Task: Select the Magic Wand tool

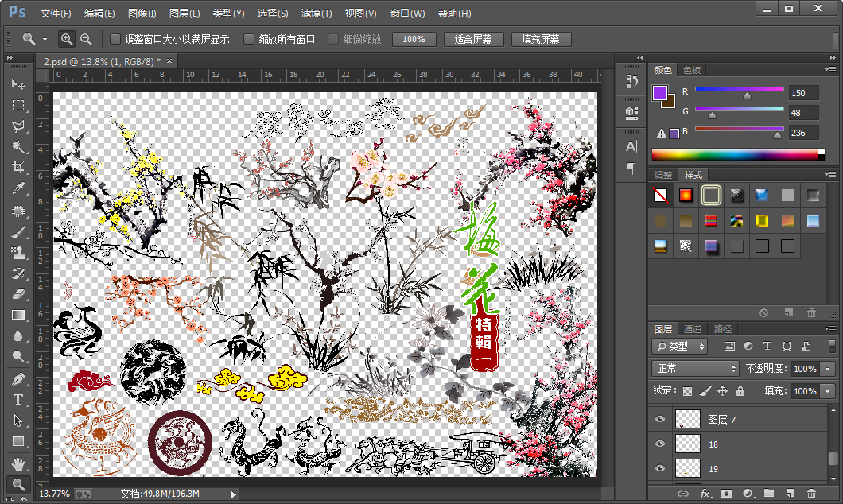Action: pyautogui.click(x=17, y=147)
